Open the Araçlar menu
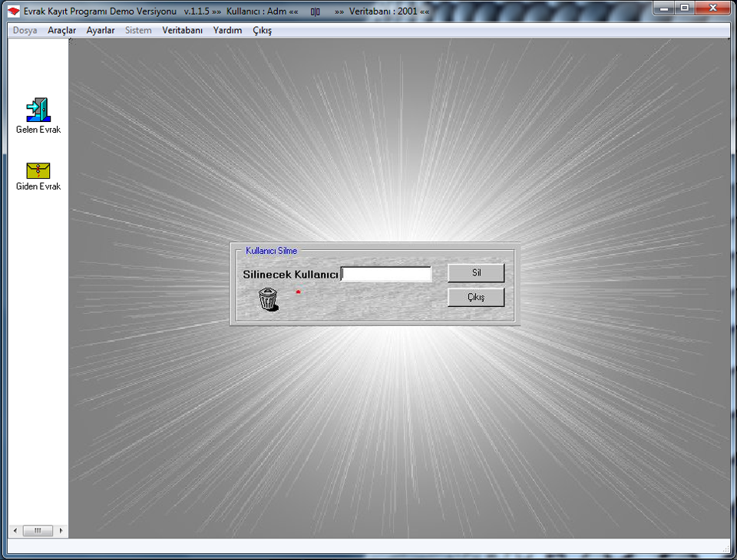The width and height of the screenshot is (737, 560). tap(61, 31)
